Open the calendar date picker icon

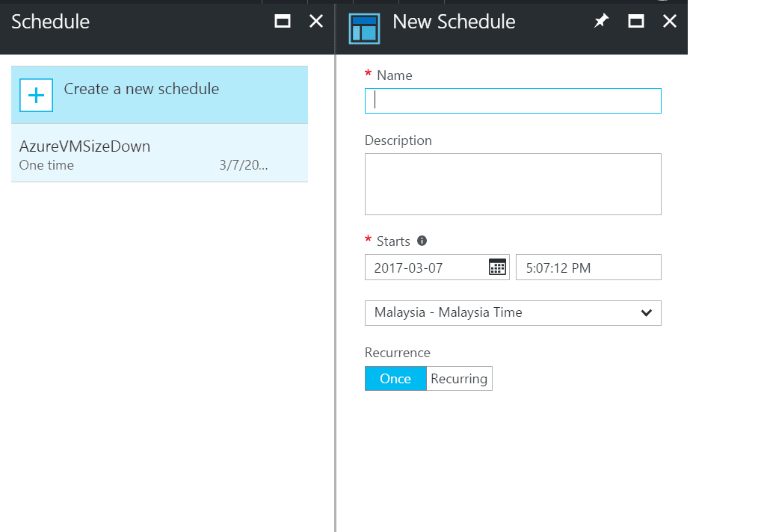coord(497,267)
